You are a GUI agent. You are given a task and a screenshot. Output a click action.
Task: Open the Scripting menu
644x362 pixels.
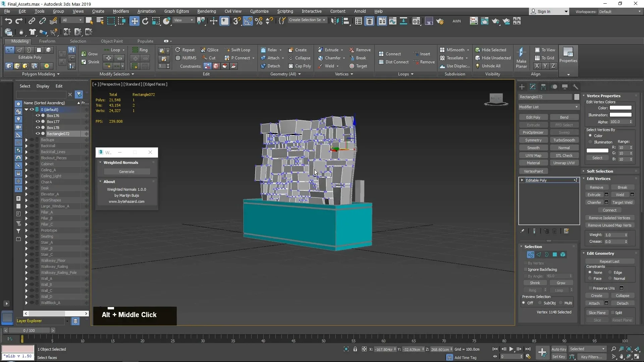(x=285, y=11)
